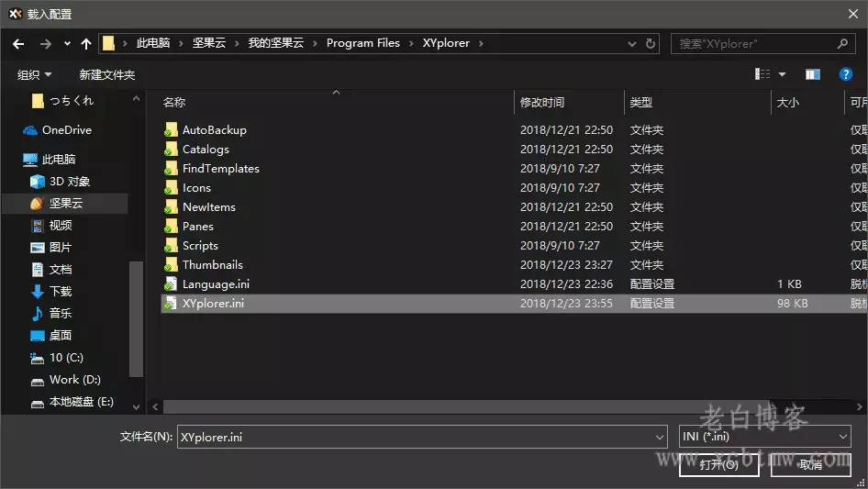Go up one folder level
Viewport: 868px width, 489px height.
pos(86,44)
